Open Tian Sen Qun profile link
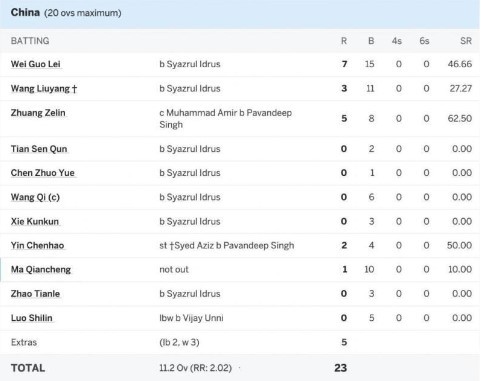The width and height of the screenshot is (481, 381). [39, 149]
